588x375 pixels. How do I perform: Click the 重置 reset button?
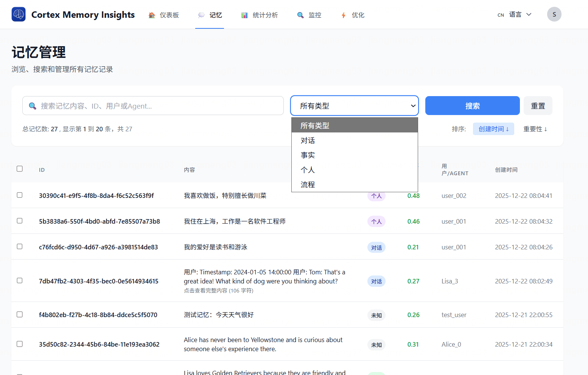click(538, 106)
